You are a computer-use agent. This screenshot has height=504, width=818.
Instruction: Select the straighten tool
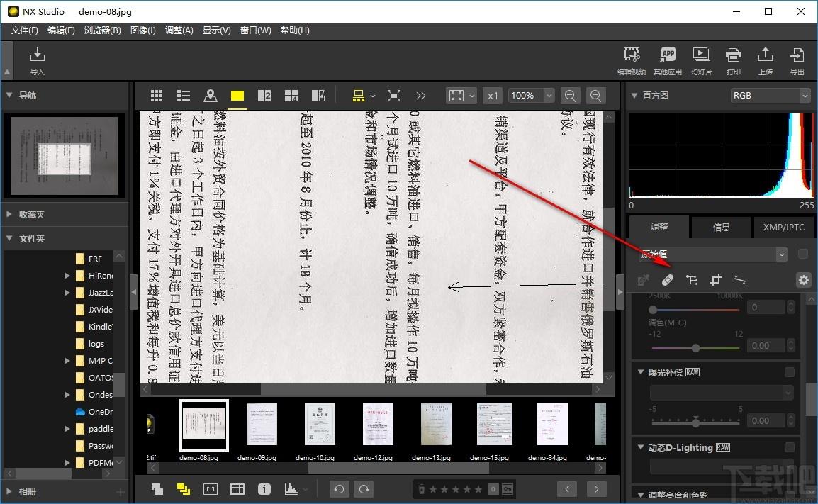pyautogui.click(x=740, y=280)
